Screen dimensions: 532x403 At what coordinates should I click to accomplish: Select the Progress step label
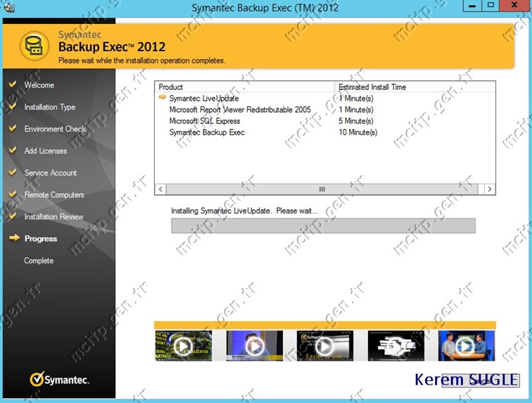pyautogui.click(x=41, y=239)
